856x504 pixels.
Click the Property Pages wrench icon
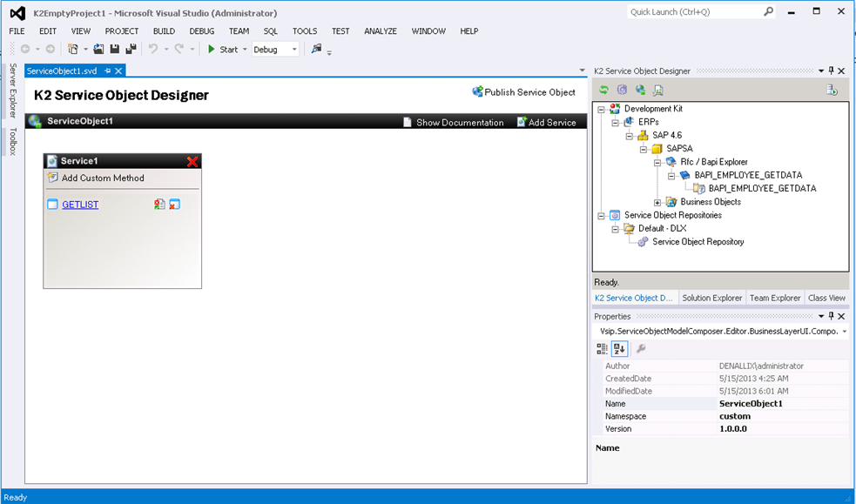click(x=641, y=348)
